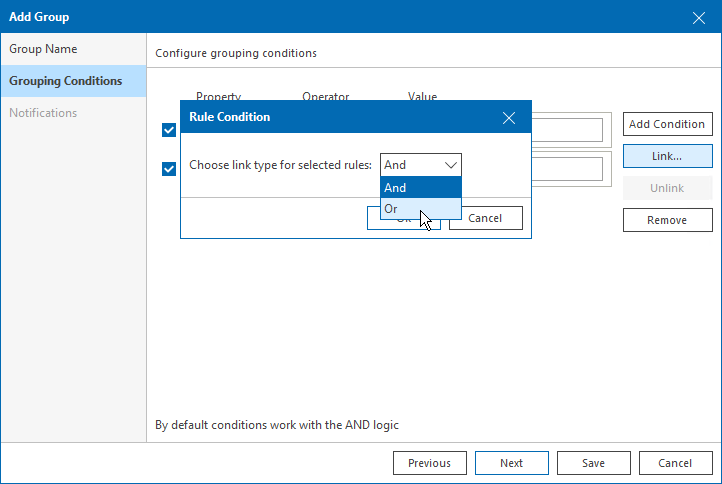Viewport: 722px width, 484px height.
Task: Choose the "Or" option in the list
Action: click(421, 209)
